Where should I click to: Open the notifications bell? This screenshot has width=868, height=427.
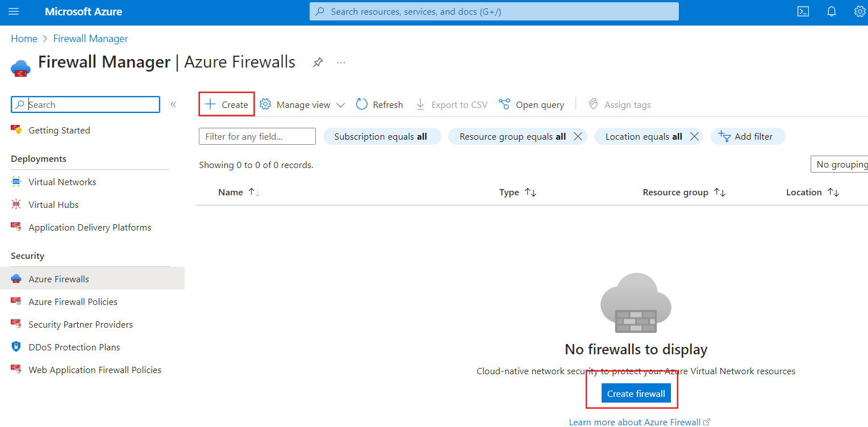click(832, 12)
